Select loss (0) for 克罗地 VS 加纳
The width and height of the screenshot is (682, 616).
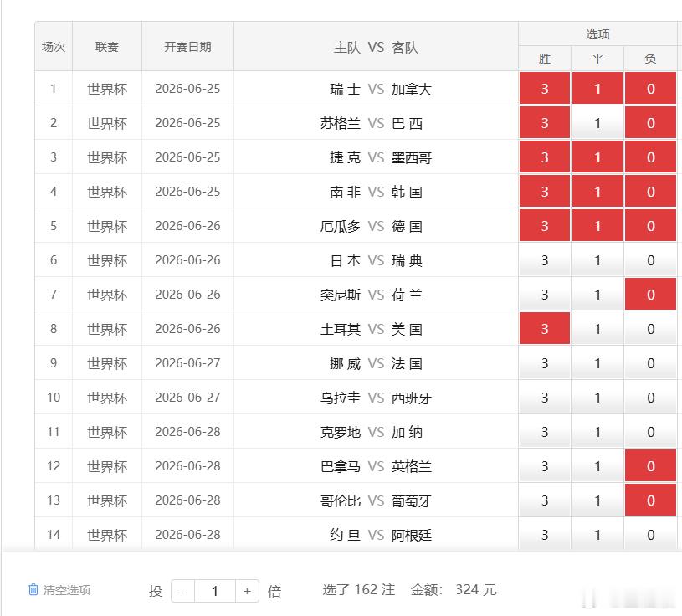pos(651,432)
